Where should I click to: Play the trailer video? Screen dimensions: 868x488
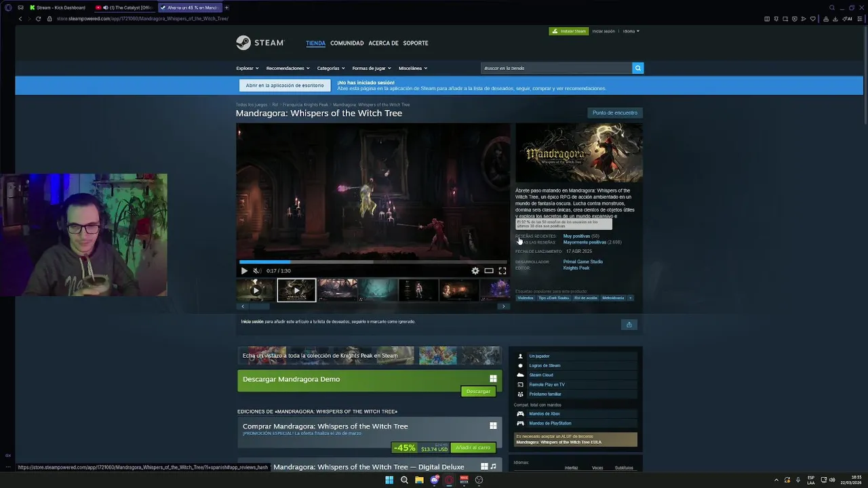point(245,270)
